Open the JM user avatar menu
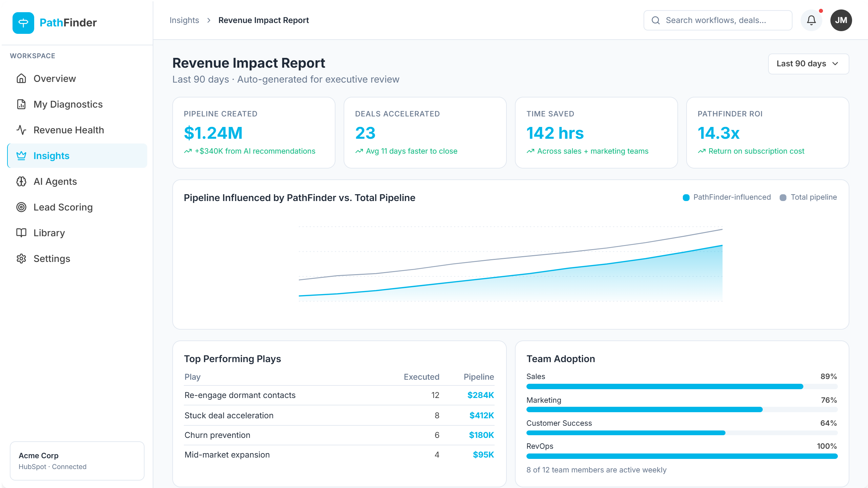 coord(841,20)
